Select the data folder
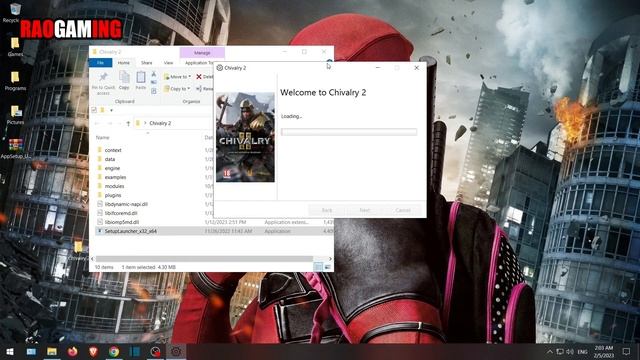 (x=110, y=159)
